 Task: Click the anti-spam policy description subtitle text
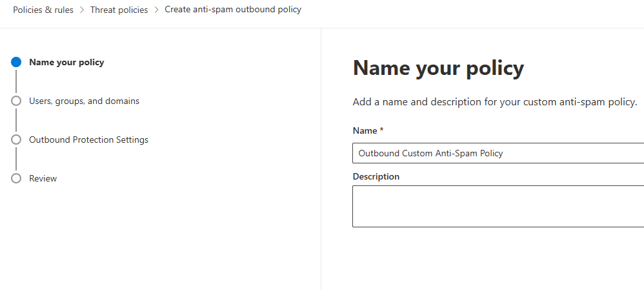[x=494, y=103]
